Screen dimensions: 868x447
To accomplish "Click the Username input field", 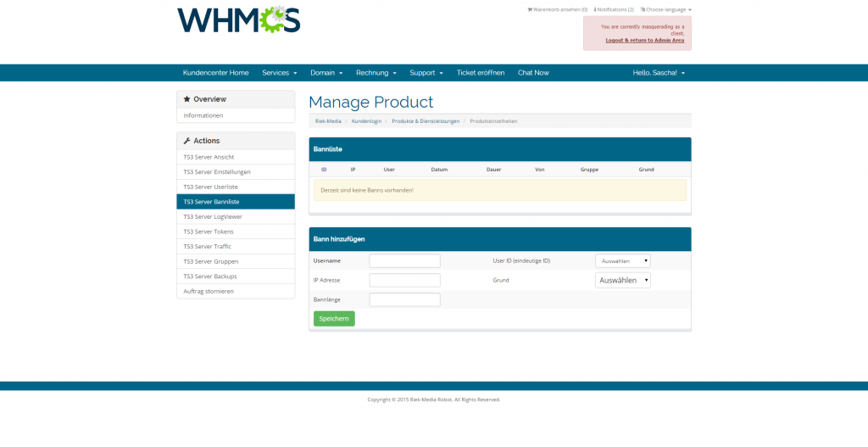I will pyautogui.click(x=404, y=261).
